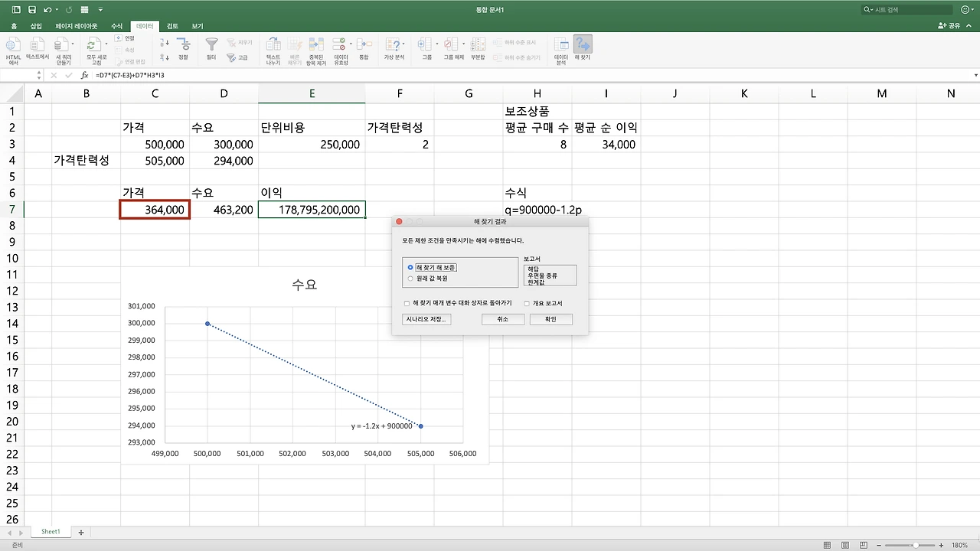Open the 보기 ribbon tab

pyautogui.click(x=198, y=26)
